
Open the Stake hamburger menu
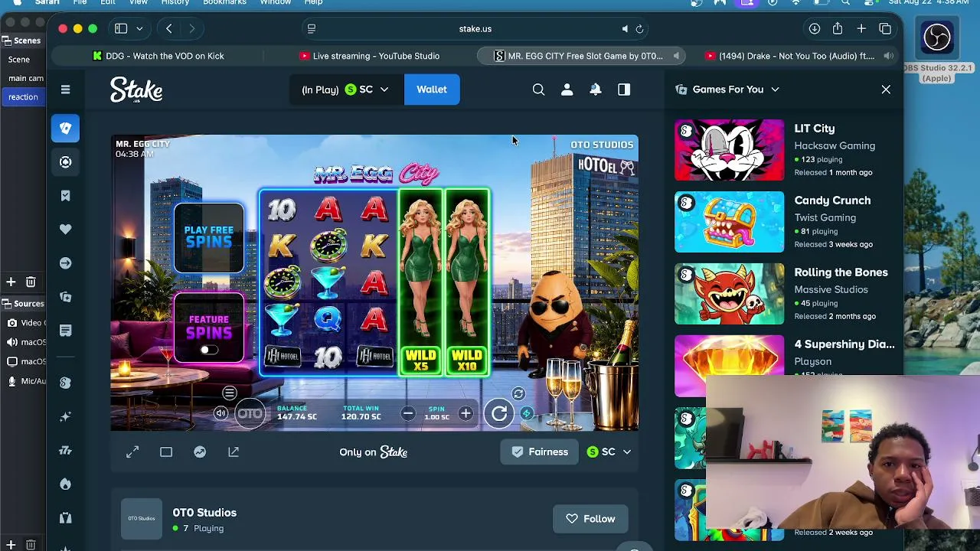coord(65,90)
